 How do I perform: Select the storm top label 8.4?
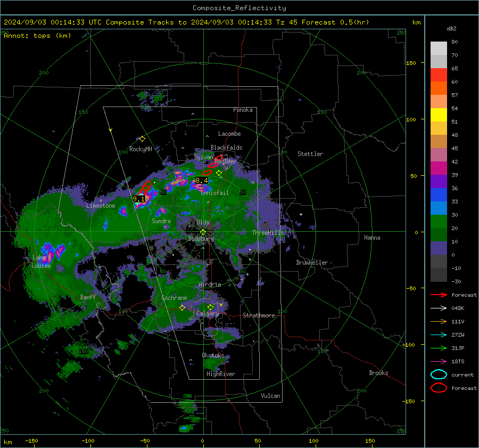(202, 181)
